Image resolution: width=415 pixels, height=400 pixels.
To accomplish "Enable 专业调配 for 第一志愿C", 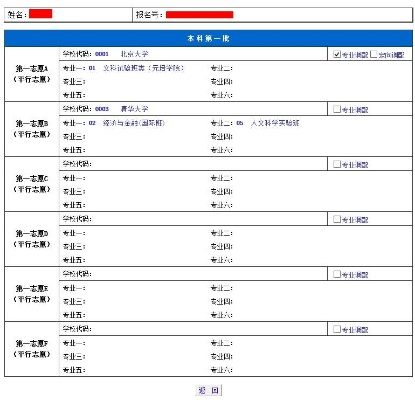I will coord(337,164).
